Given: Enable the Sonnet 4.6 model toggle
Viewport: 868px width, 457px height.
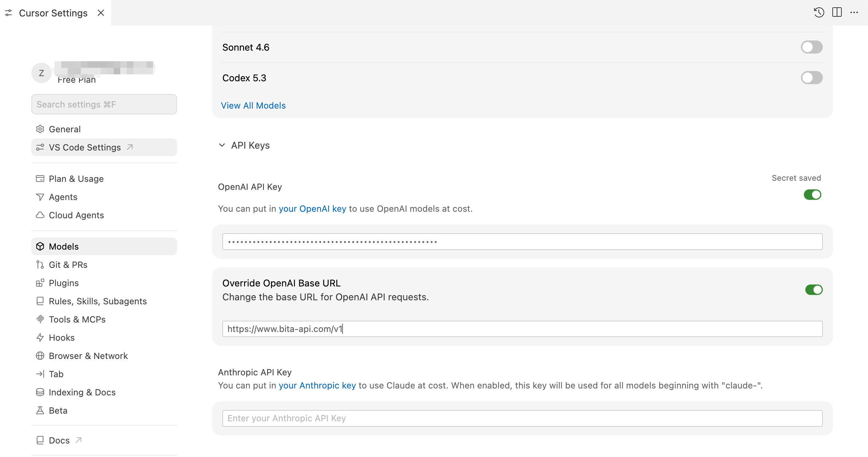Looking at the screenshot, I should point(812,47).
